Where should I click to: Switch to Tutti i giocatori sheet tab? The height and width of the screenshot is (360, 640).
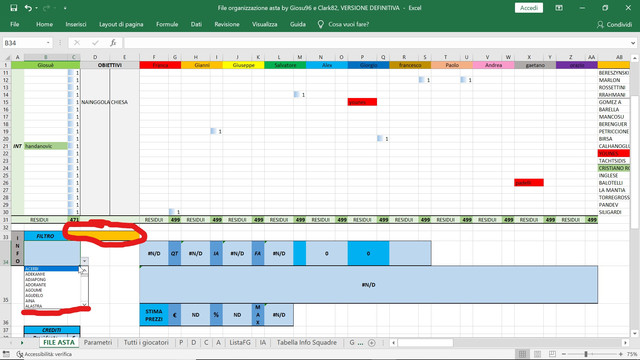[146, 342]
